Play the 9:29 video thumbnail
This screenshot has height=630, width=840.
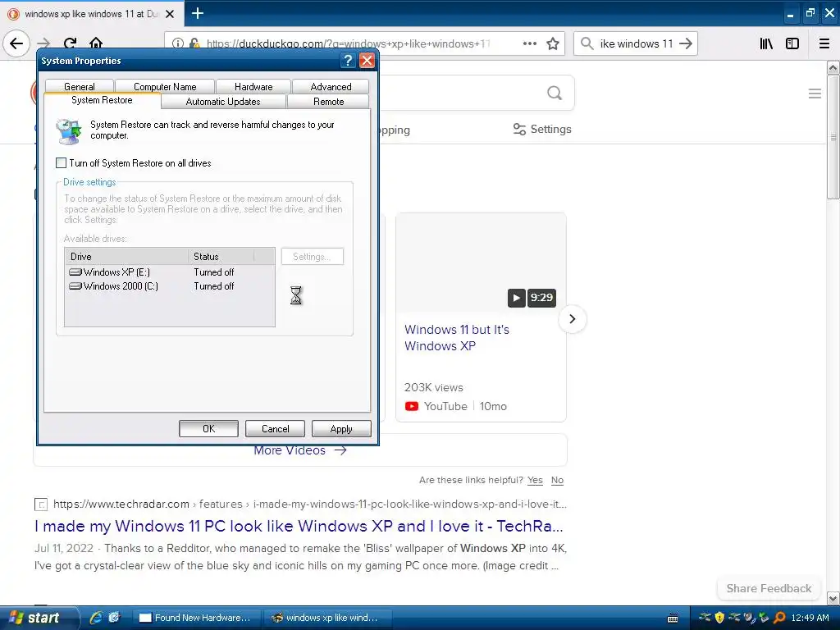tap(517, 298)
